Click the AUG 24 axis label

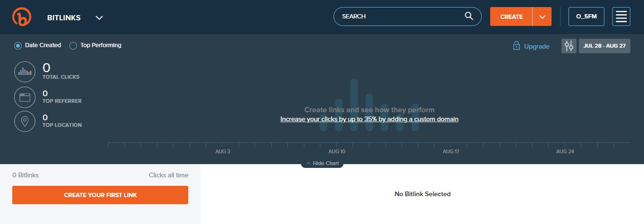[565, 151]
